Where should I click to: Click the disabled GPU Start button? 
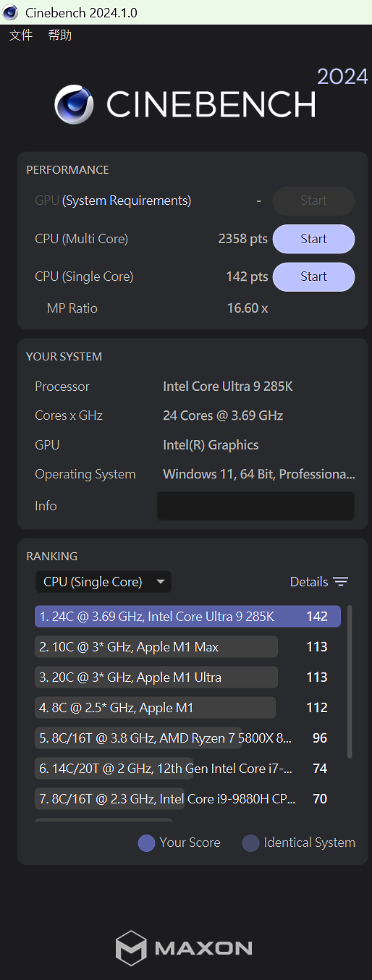click(x=313, y=201)
